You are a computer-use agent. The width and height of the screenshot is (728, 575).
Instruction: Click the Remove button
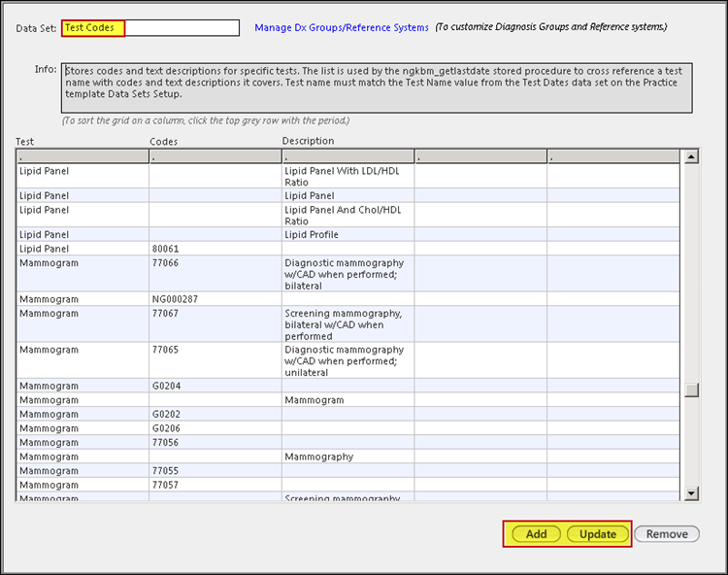tap(667, 534)
